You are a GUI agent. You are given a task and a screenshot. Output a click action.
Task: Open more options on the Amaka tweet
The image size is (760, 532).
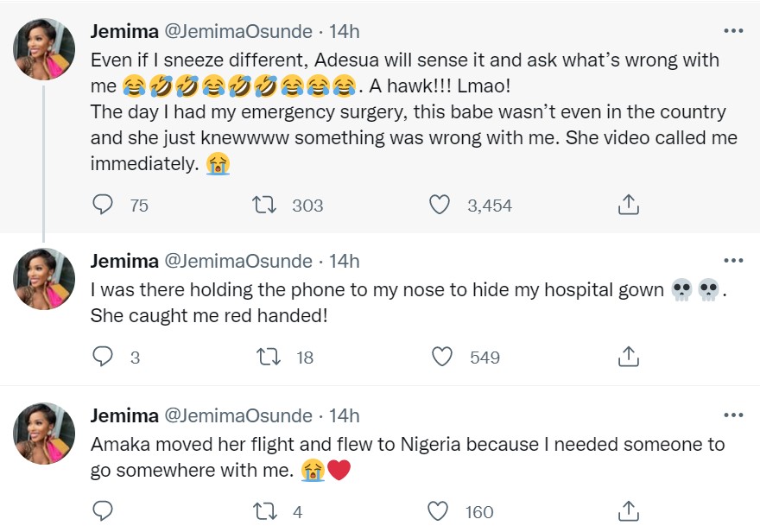coord(733,415)
